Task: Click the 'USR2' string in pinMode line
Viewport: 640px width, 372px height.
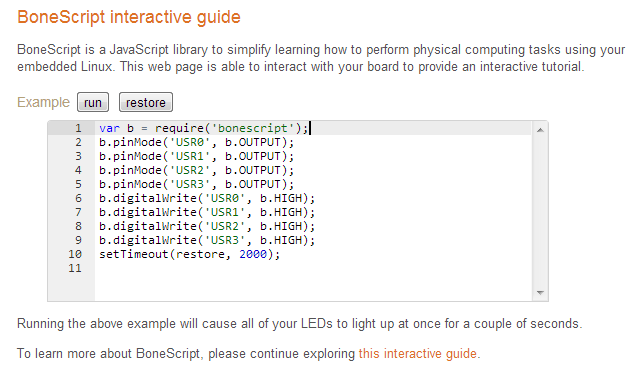Action: pyautogui.click(x=189, y=170)
